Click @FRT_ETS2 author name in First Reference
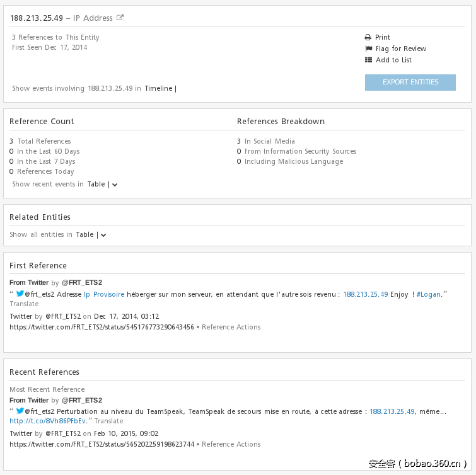 click(81, 282)
